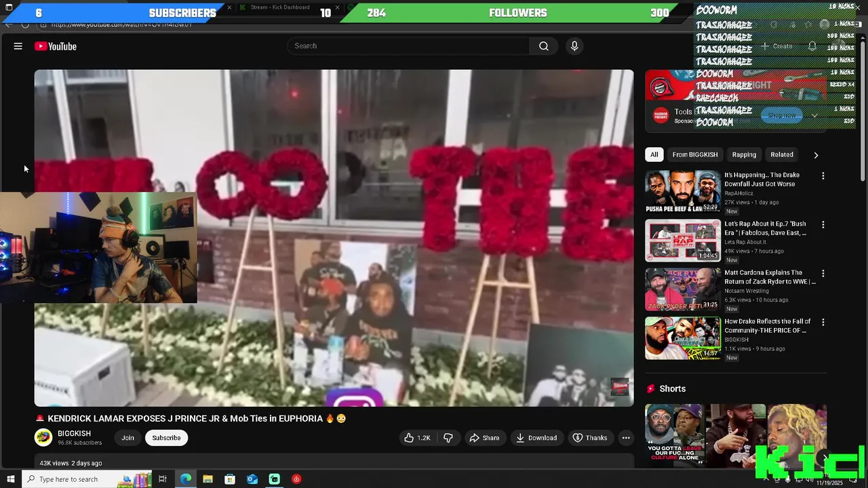The height and width of the screenshot is (488, 868).
Task: Open Windows Start menu
Action: [10, 479]
